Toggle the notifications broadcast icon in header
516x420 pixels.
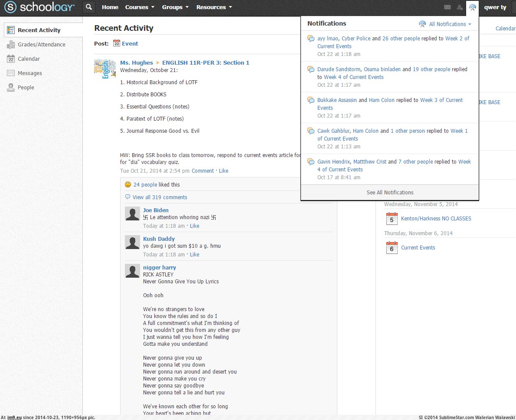tap(473, 7)
